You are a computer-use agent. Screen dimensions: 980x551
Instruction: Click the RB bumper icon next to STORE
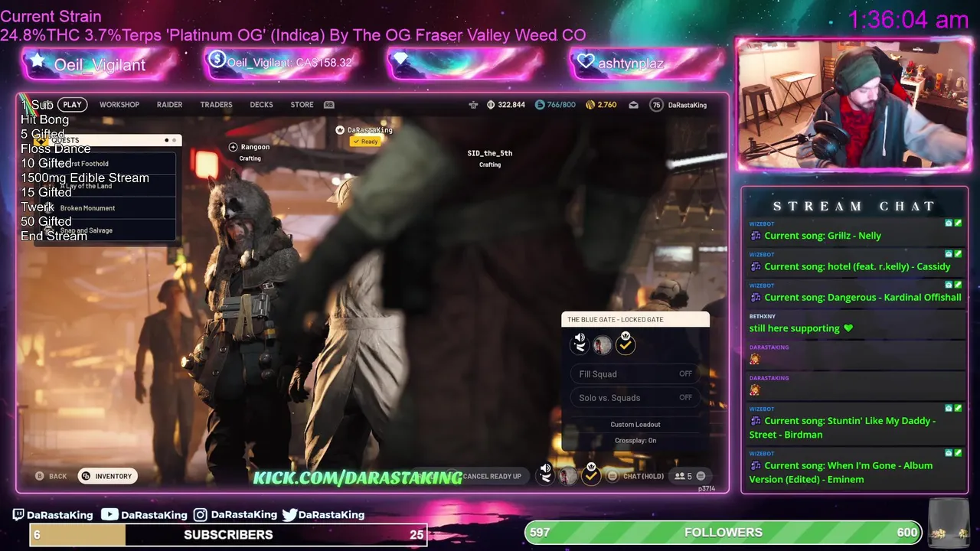tap(329, 105)
